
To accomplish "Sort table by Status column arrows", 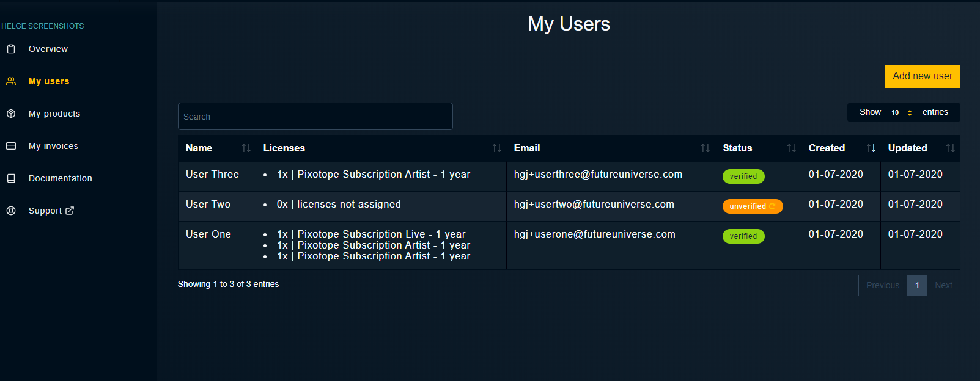I will click(792, 148).
